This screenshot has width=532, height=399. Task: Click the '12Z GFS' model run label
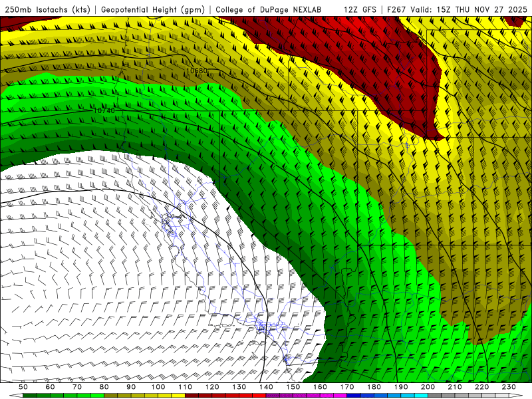[360, 9]
